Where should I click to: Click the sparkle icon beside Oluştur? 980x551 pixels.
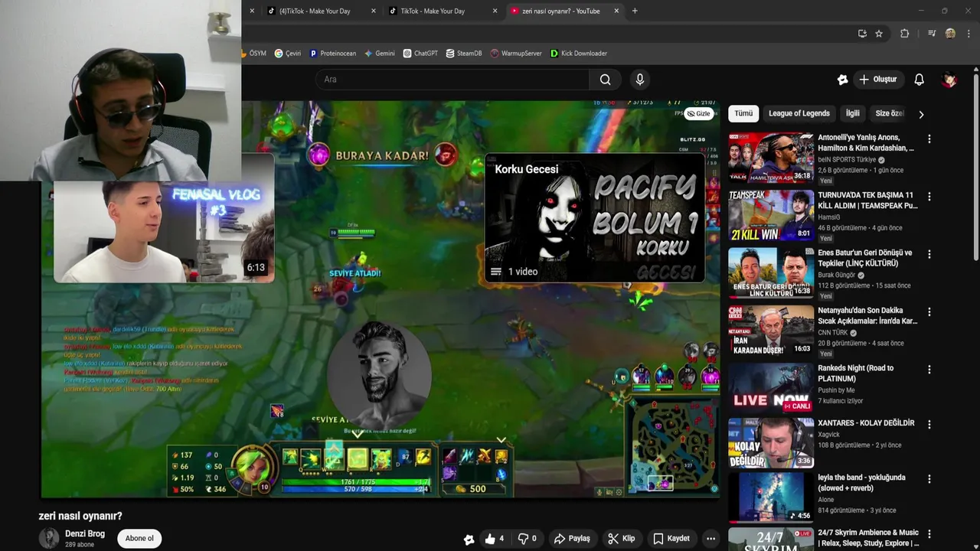tap(843, 80)
